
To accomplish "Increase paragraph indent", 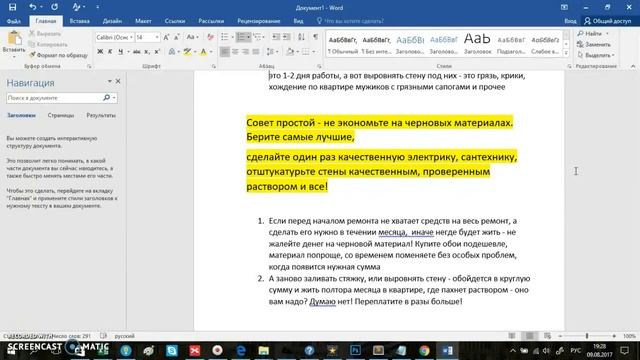I will click(x=287, y=37).
